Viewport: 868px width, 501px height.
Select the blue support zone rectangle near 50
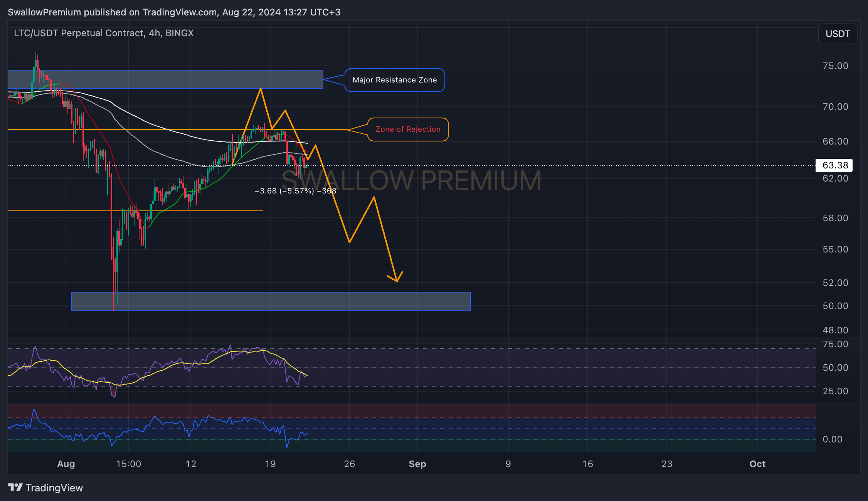271,301
